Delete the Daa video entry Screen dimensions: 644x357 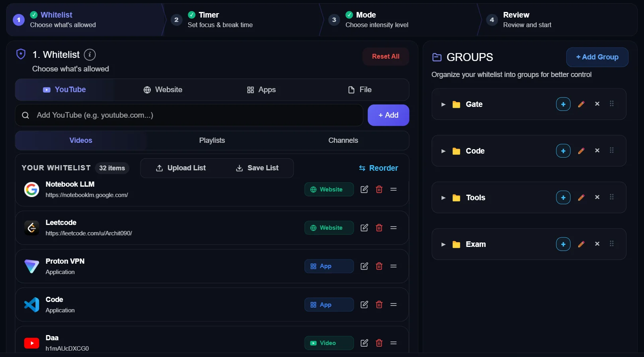pyautogui.click(x=379, y=343)
